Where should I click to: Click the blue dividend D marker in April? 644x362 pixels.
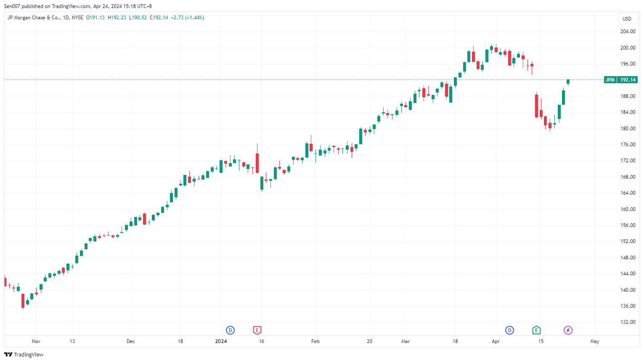(509, 330)
